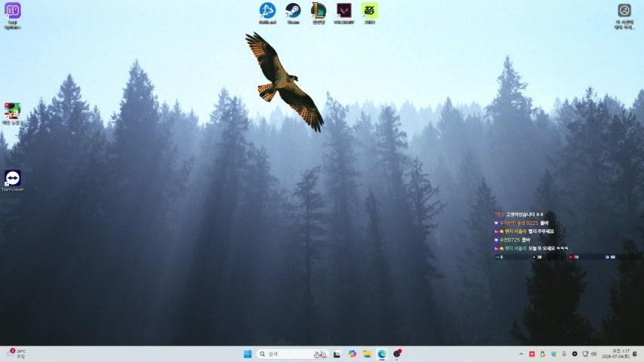Open the Battle.net desktop shortcut
Screen dimensions: 644x362
click(x=267, y=13)
